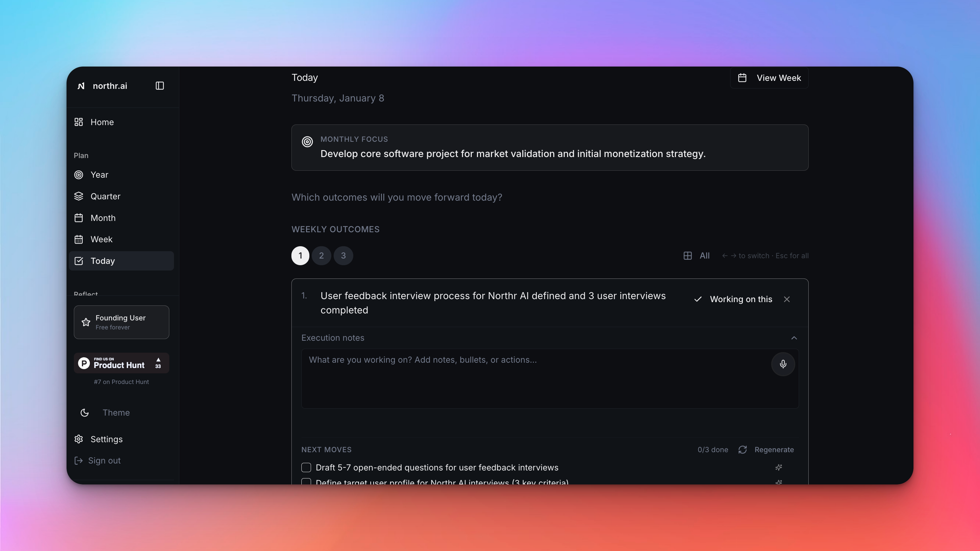
Task: Check the target user profile task checkbox
Action: tap(306, 482)
